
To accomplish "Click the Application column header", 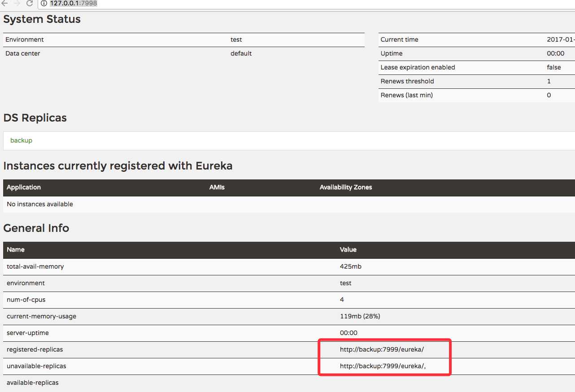I will pos(24,187).
